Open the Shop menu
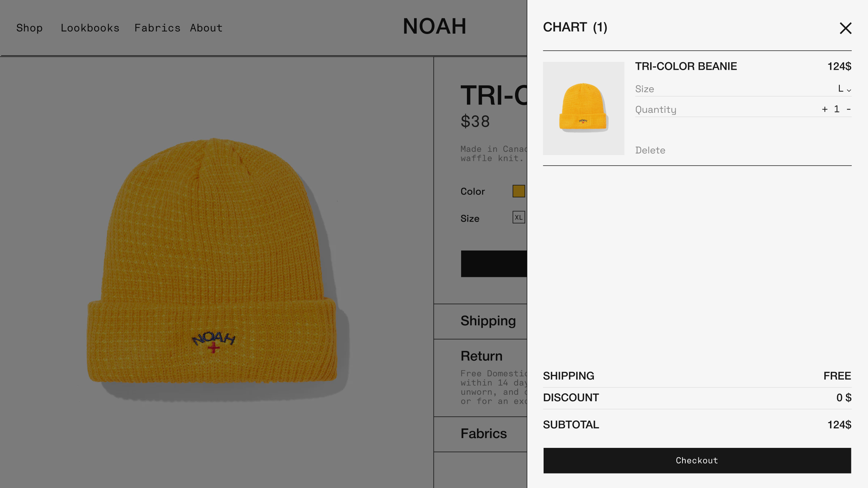 click(x=29, y=28)
